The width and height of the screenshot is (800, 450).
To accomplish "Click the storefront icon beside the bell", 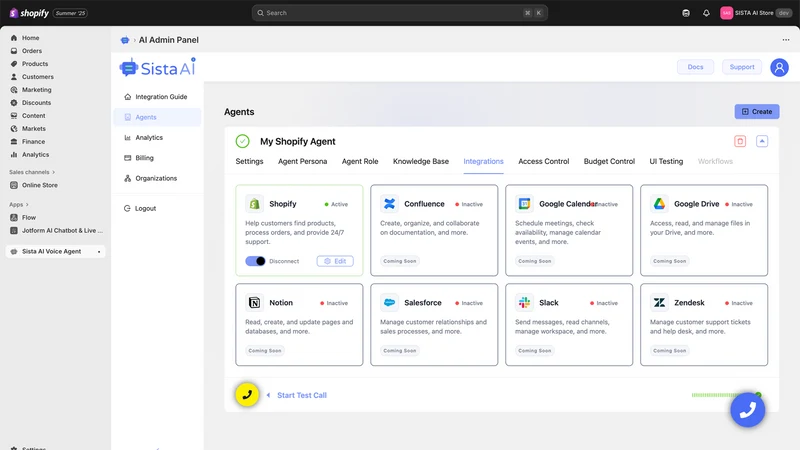I will [x=686, y=13].
